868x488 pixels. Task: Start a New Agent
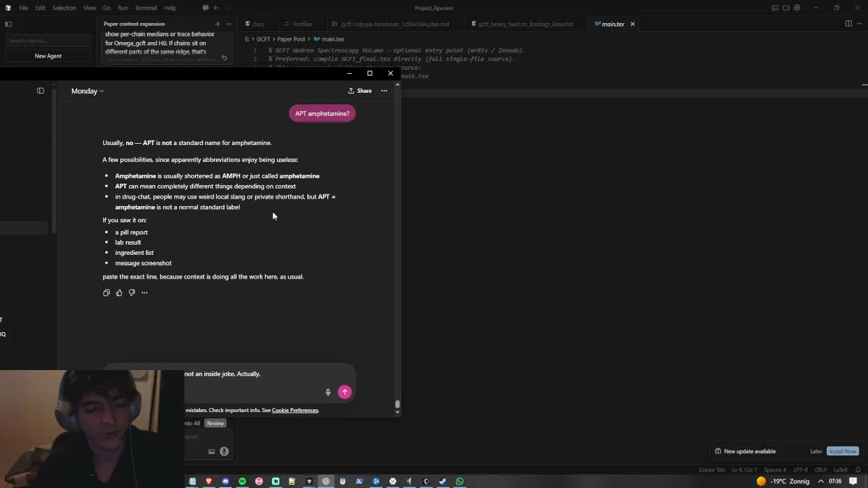pos(47,56)
